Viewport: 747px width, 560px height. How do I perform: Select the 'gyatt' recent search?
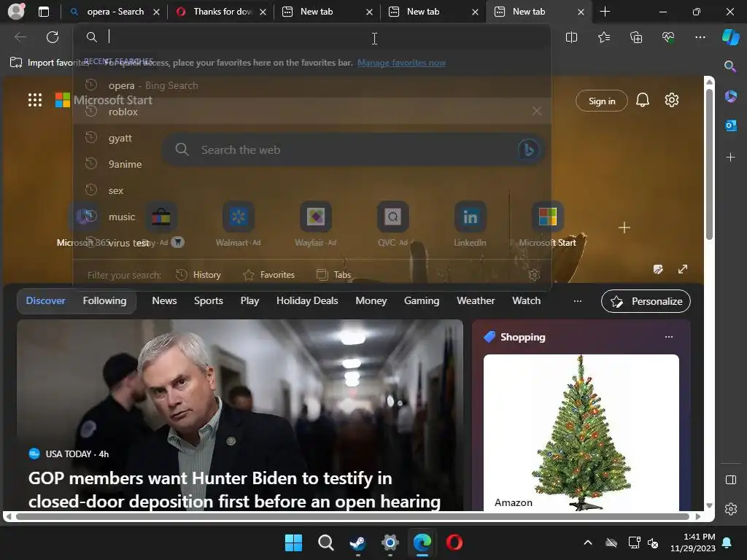pyautogui.click(x=312, y=138)
